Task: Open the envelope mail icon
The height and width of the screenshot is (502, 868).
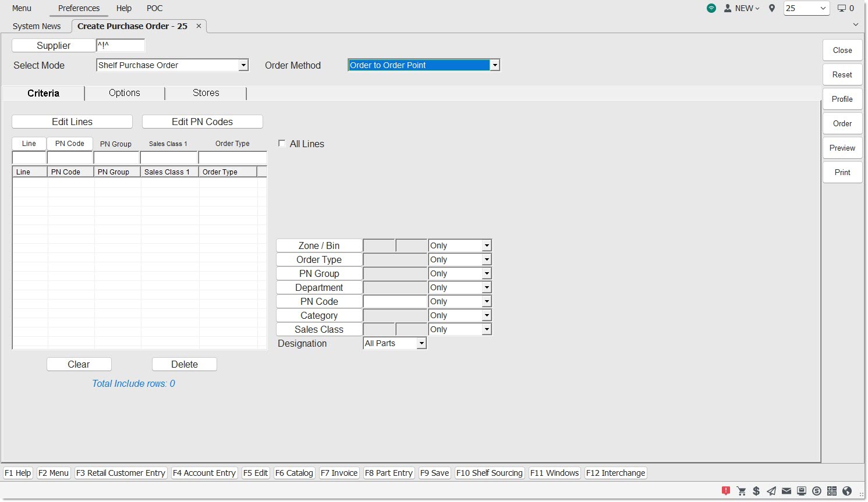Action: [786, 491]
